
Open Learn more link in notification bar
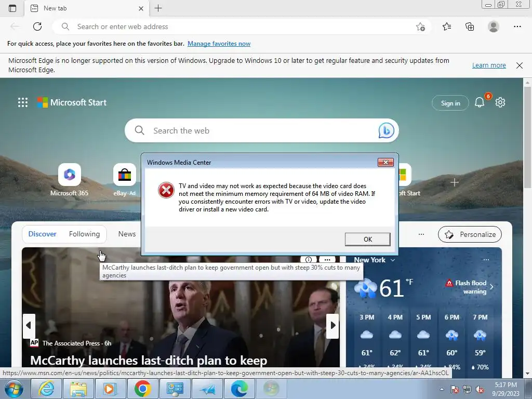point(489,65)
